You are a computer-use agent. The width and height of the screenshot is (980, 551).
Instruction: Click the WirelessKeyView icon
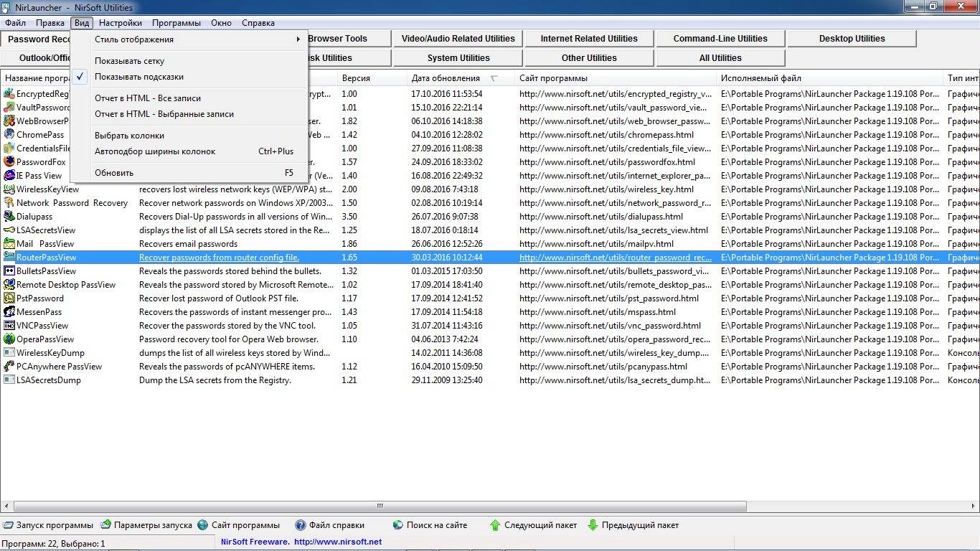tap(9, 189)
